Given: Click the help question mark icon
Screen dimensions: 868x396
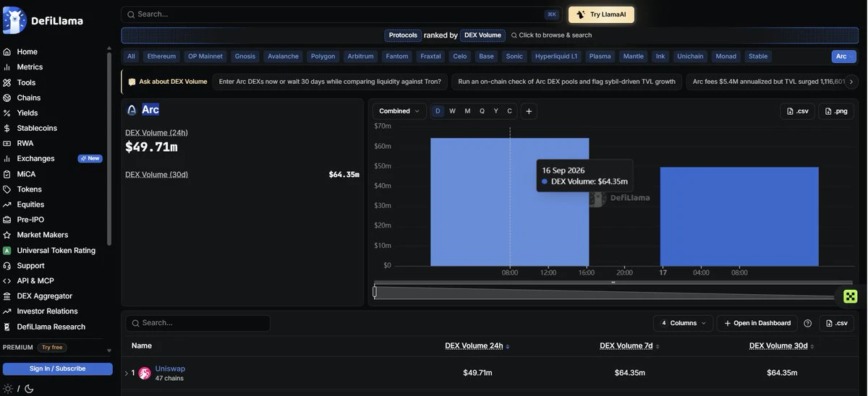Looking at the screenshot, I should 808,323.
